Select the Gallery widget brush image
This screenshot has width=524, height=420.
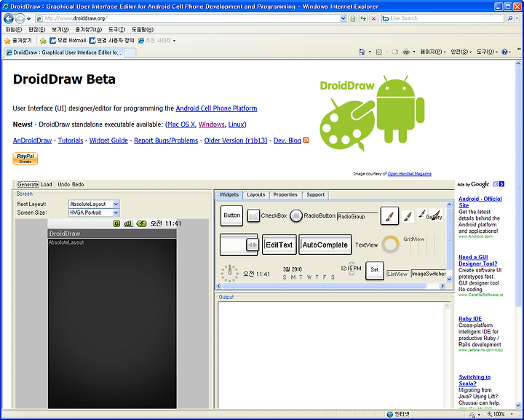435,215
